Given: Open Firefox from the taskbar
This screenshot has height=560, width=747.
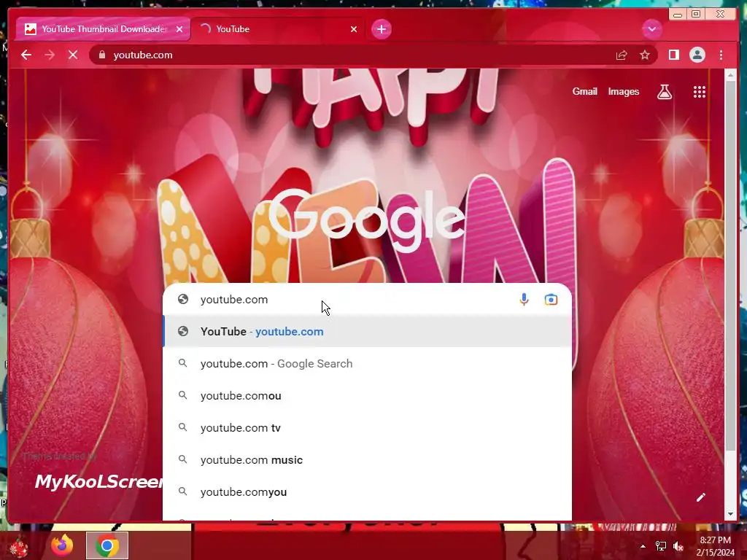Looking at the screenshot, I should [62, 545].
